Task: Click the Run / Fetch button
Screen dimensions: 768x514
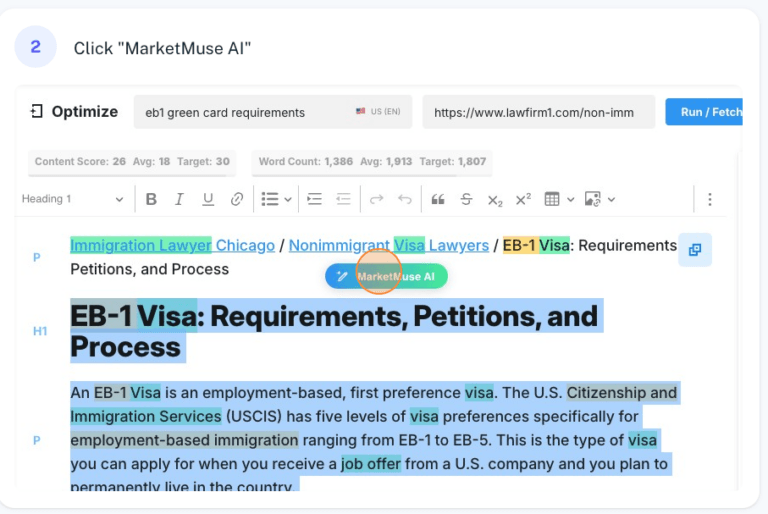Action: (704, 112)
